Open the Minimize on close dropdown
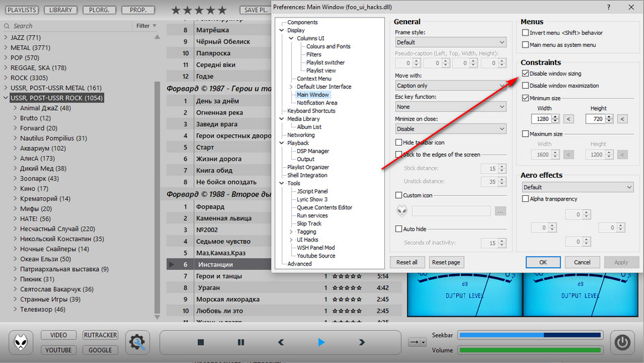Image resolution: width=644 pixels, height=363 pixels. (x=450, y=129)
